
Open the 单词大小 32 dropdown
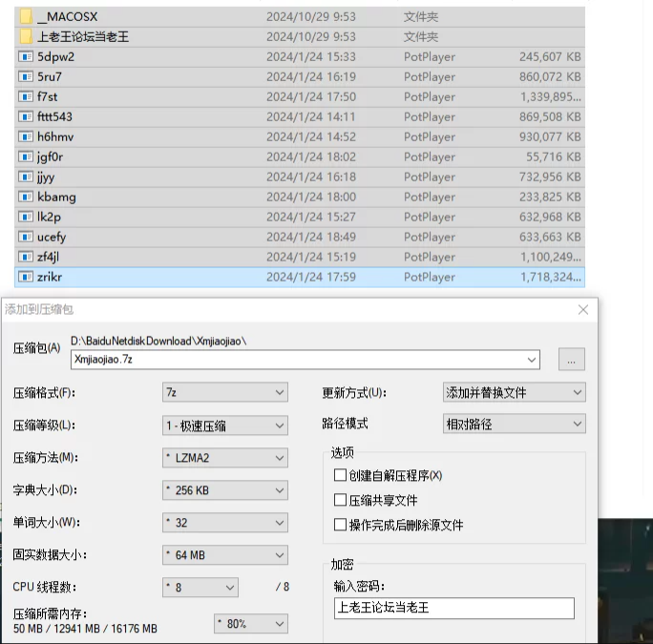pos(225,523)
